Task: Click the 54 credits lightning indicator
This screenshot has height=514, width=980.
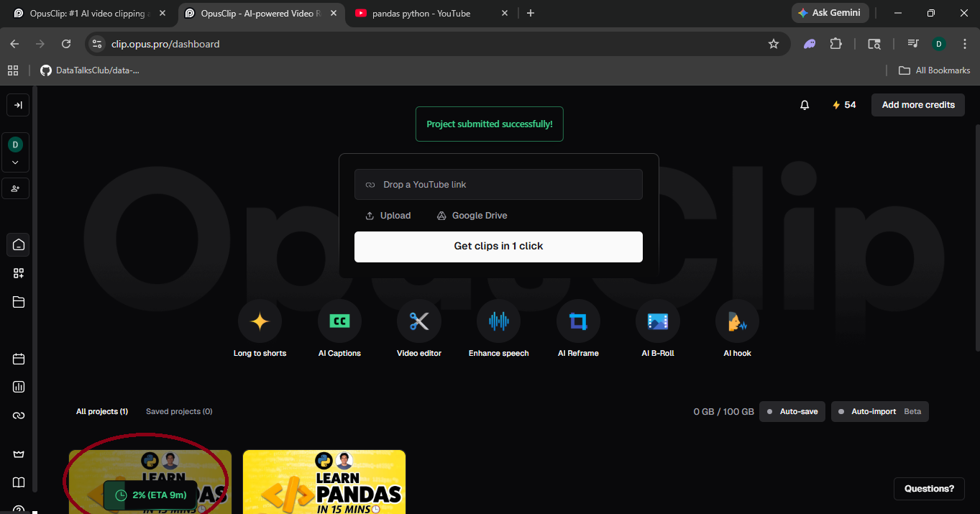Action: click(844, 105)
